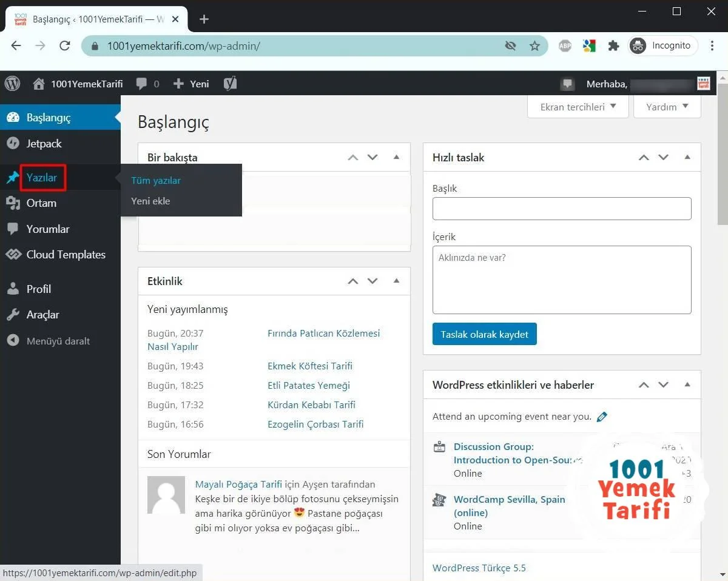
Task: Click Yeni in the admin bar
Action: tap(191, 84)
